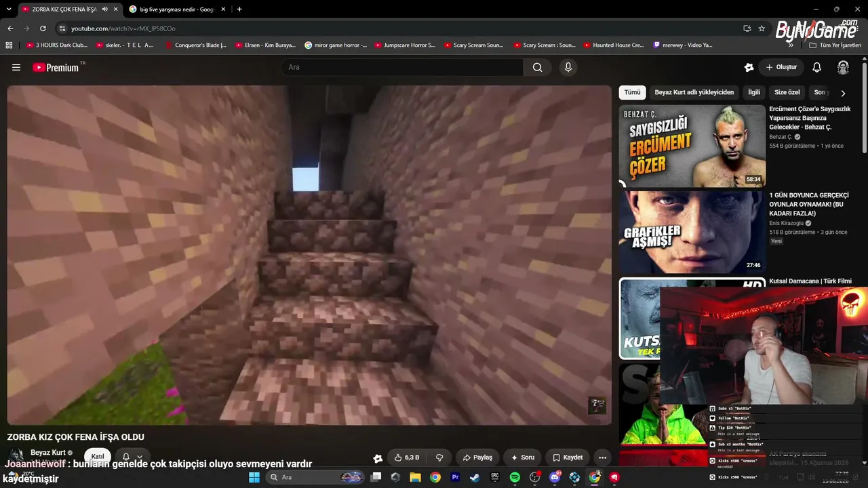Dislike the video with thumbs down
The height and width of the screenshot is (488, 868).
[x=439, y=457]
